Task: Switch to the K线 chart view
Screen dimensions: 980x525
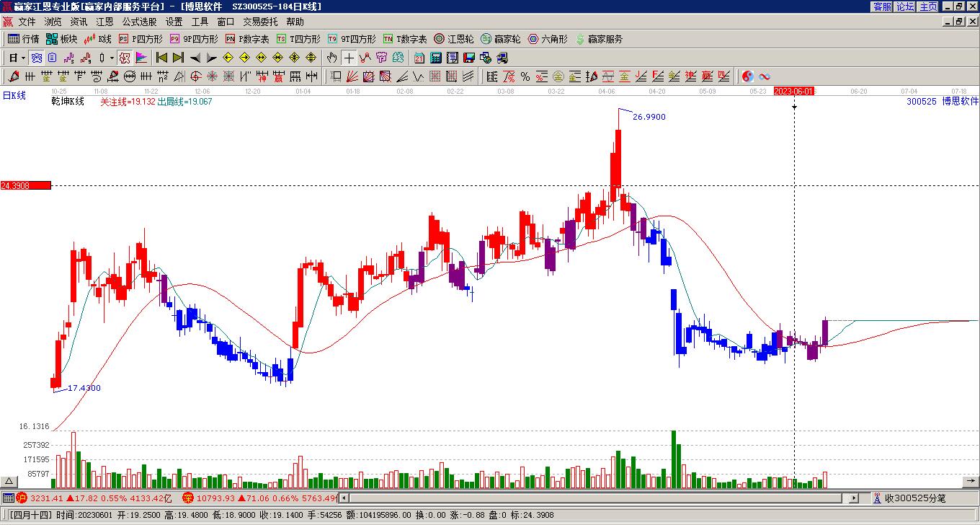Action: 98,39
